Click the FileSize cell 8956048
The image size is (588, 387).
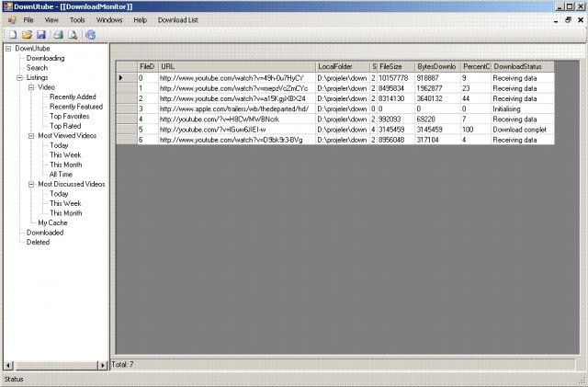tap(396, 140)
